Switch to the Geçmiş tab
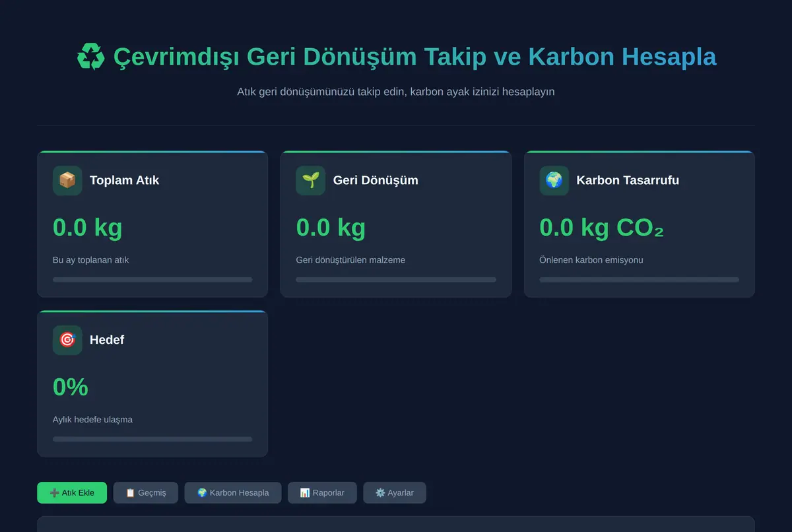The height and width of the screenshot is (532, 792). pyautogui.click(x=146, y=492)
